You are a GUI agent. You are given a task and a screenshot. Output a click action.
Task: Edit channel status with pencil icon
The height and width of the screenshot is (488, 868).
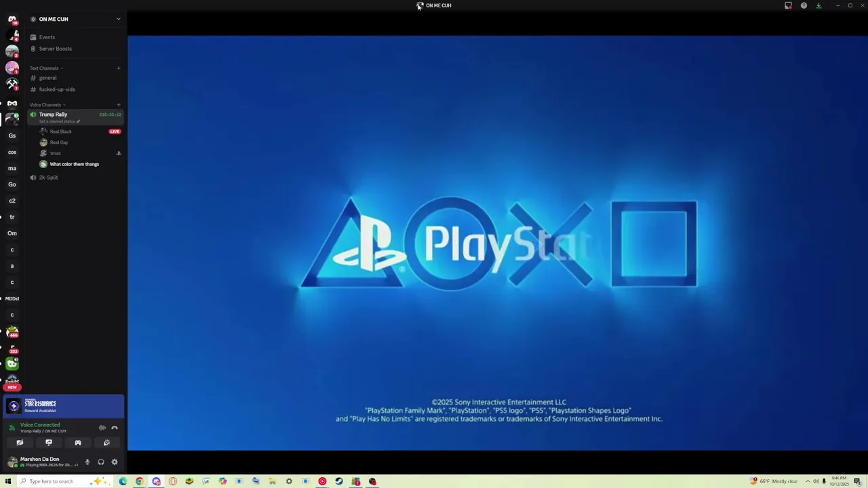click(78, 121)
